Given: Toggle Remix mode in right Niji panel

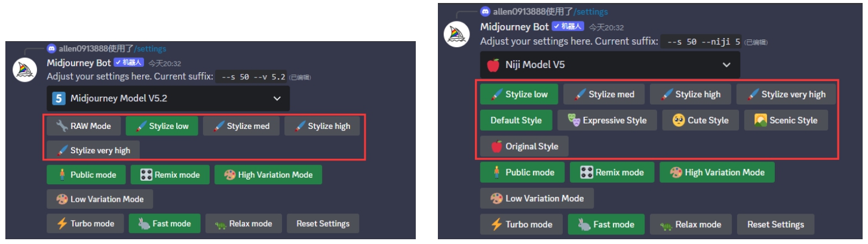Looking at the screenshot, I should point(612,172).
